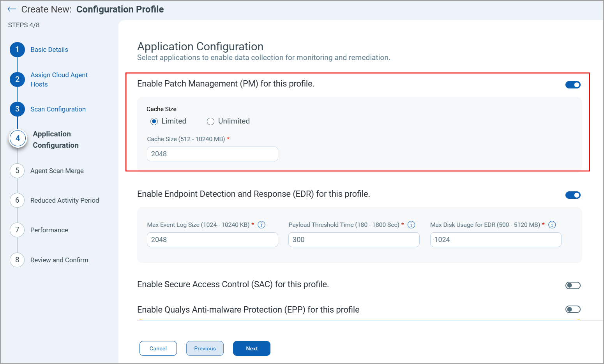Cancel the configuration profile creation
This screenshot has width=604, height=364.
[x=158, y=348]
